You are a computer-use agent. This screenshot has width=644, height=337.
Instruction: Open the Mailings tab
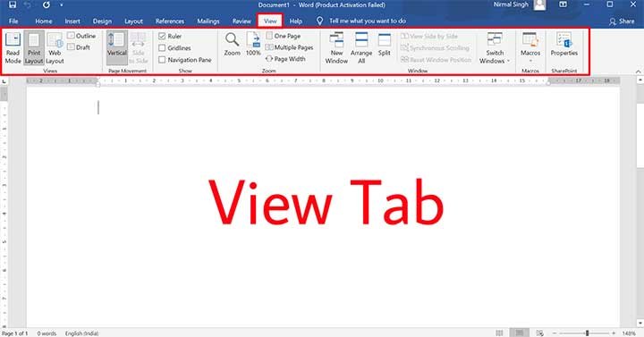coord(208,21)
